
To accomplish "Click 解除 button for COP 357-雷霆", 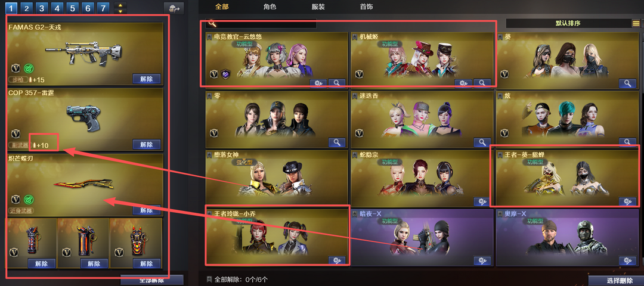I will pyautogui.click(x=147, y=144).
